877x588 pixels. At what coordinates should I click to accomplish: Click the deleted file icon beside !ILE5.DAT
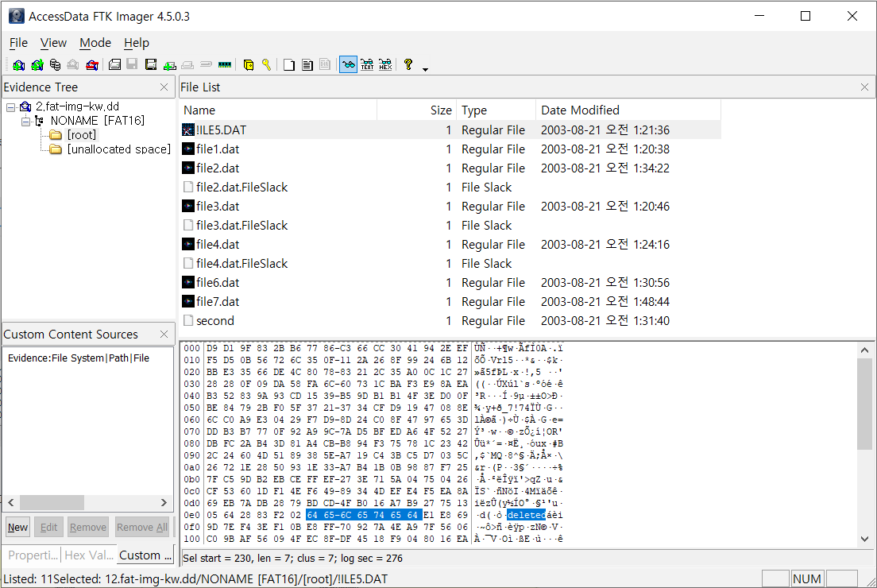point(188,130)
